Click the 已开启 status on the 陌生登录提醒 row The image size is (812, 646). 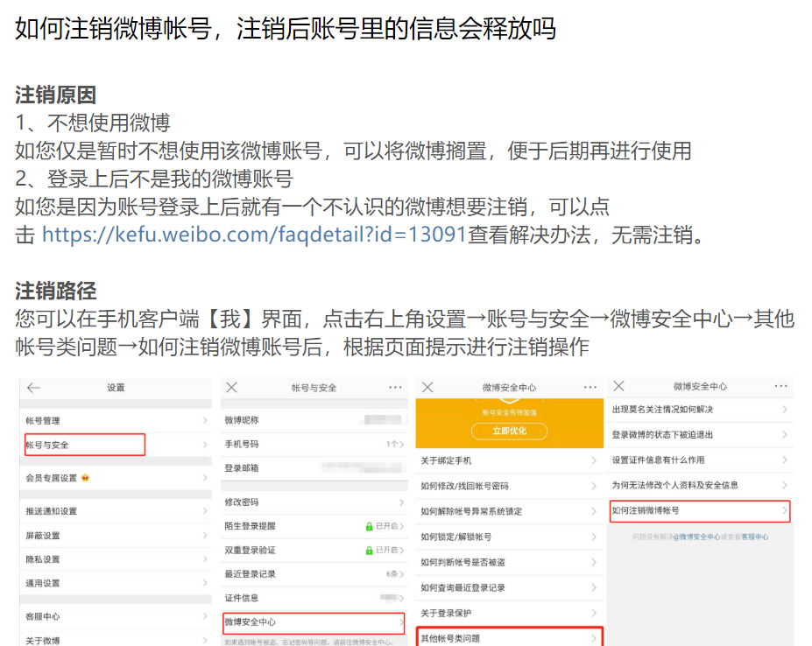[386, 526]
